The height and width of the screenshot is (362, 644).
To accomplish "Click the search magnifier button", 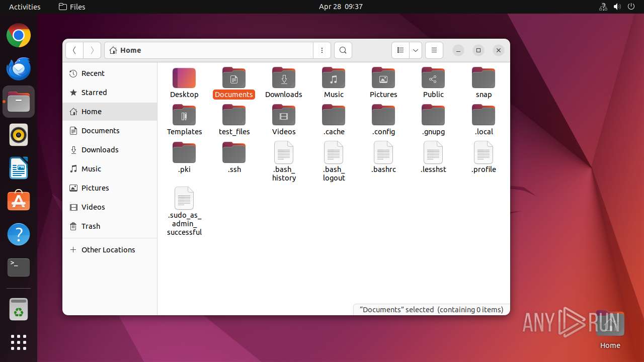I will pos(343,50).
